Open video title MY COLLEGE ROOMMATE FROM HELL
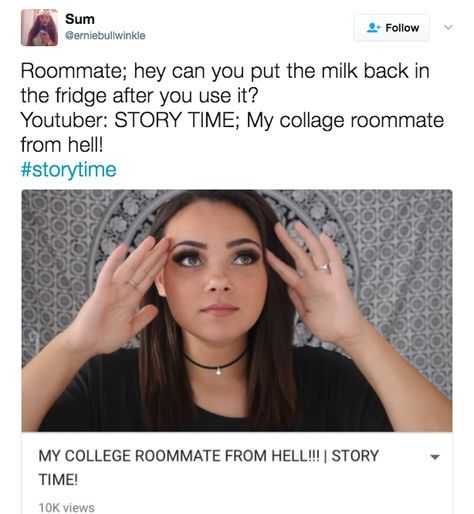Screen dimensions: 474x514 click(x=209, y=456)
